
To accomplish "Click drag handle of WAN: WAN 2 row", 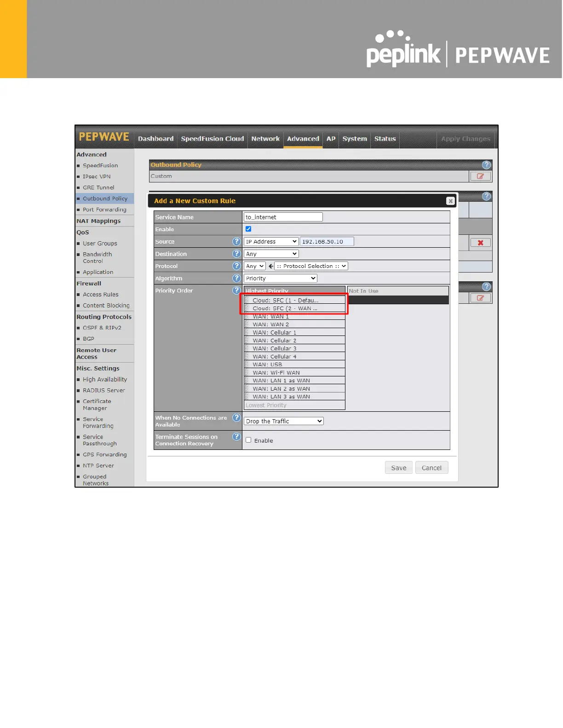I will point(247,324).
